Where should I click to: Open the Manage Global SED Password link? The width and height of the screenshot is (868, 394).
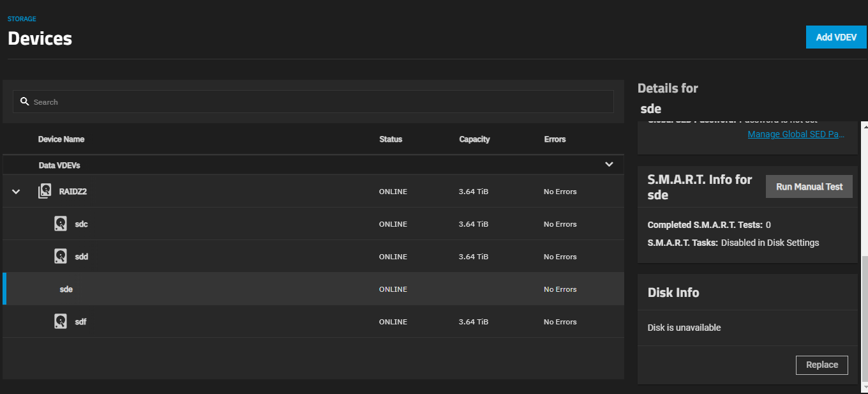[796, 134]
